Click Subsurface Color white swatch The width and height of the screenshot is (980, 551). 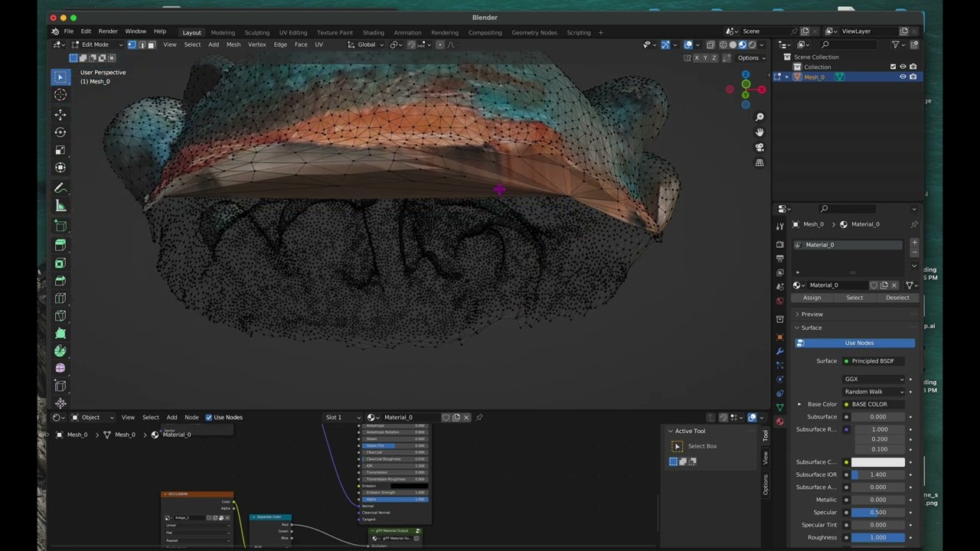[x=878, y=462]
